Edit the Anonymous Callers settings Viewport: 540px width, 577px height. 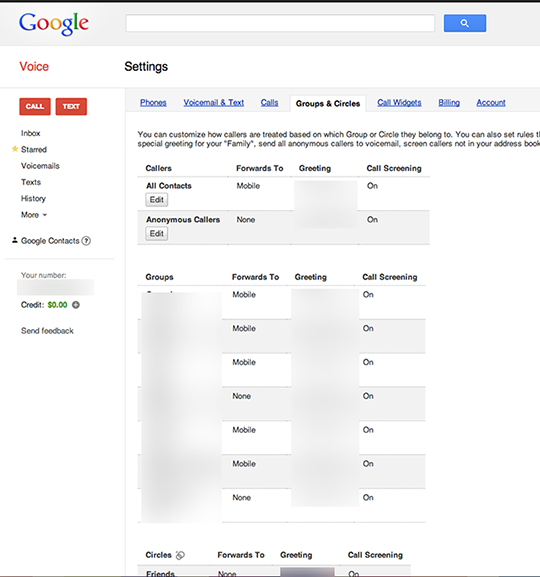tap(156, 234)
